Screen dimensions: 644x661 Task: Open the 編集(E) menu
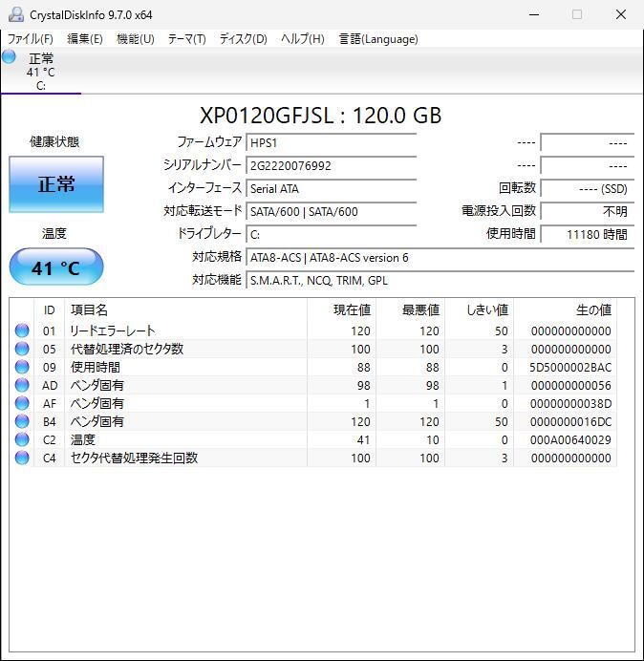tap(85, 39)
